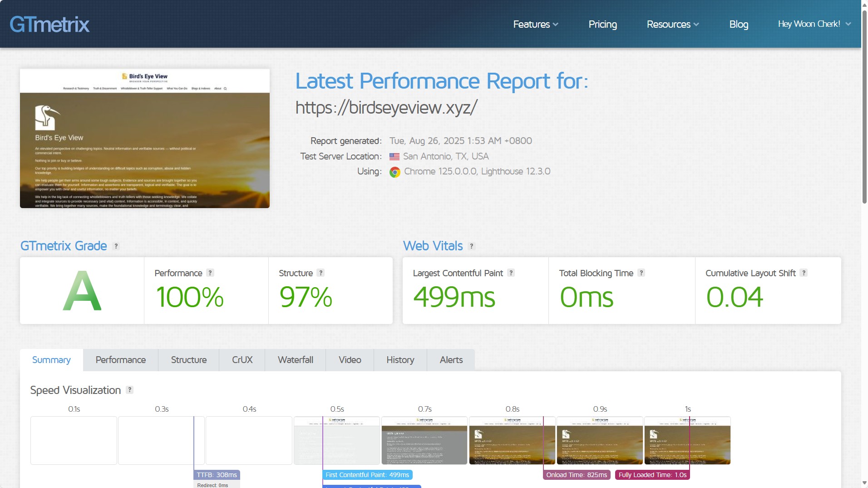Select the 0.7s filmstrip frame
This screenshot has height=488, width=868.
424,440
